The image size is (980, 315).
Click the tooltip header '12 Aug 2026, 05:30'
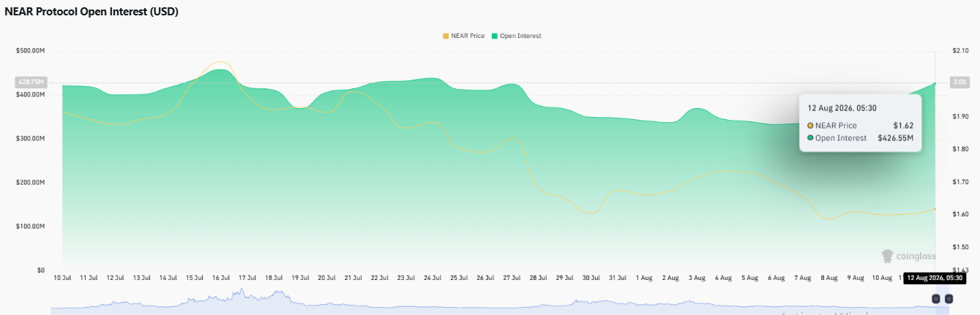[842, 107]
